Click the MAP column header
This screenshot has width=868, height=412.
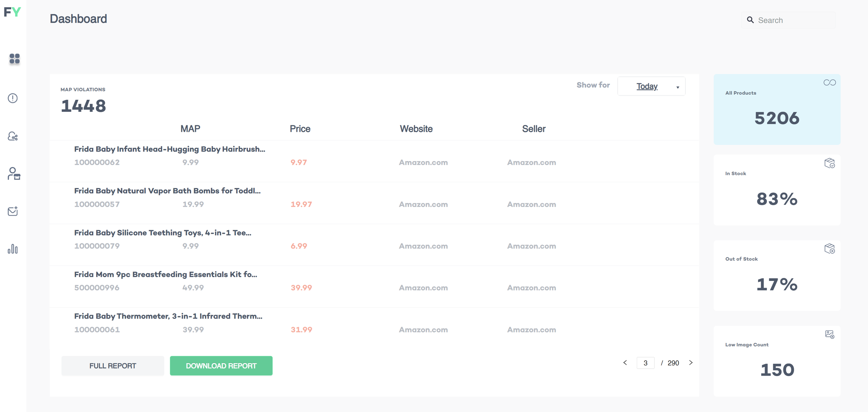click(190, 129)
